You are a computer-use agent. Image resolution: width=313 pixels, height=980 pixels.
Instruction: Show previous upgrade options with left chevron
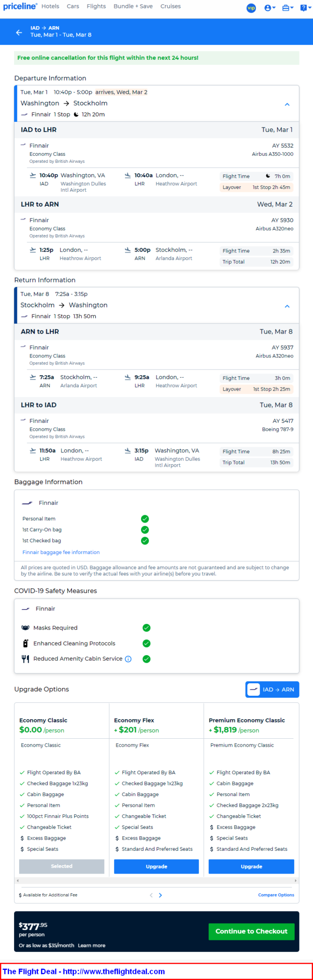(x=151, y=895)
